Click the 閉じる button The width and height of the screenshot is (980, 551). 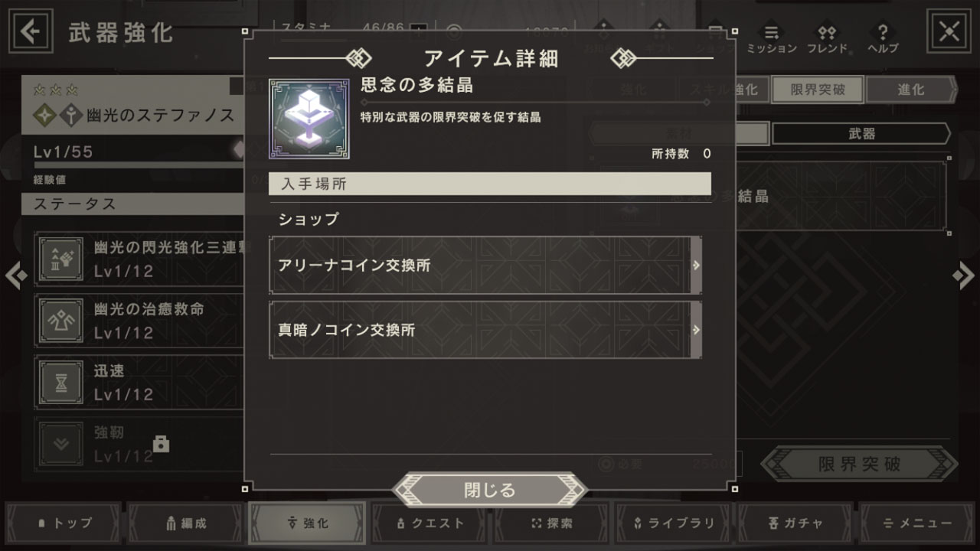pyautogui.click(x=490, y=490)
